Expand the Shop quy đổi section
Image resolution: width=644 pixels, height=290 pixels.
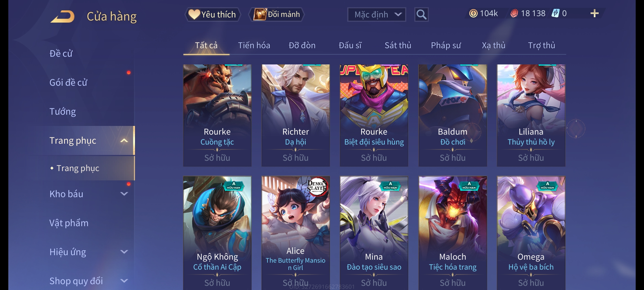(x=124, y=281)
